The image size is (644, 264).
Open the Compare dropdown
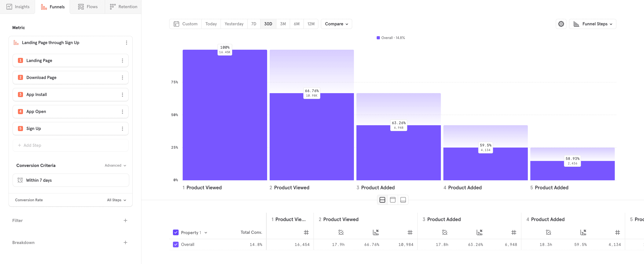pyautogui.click(x=336, y=24)
